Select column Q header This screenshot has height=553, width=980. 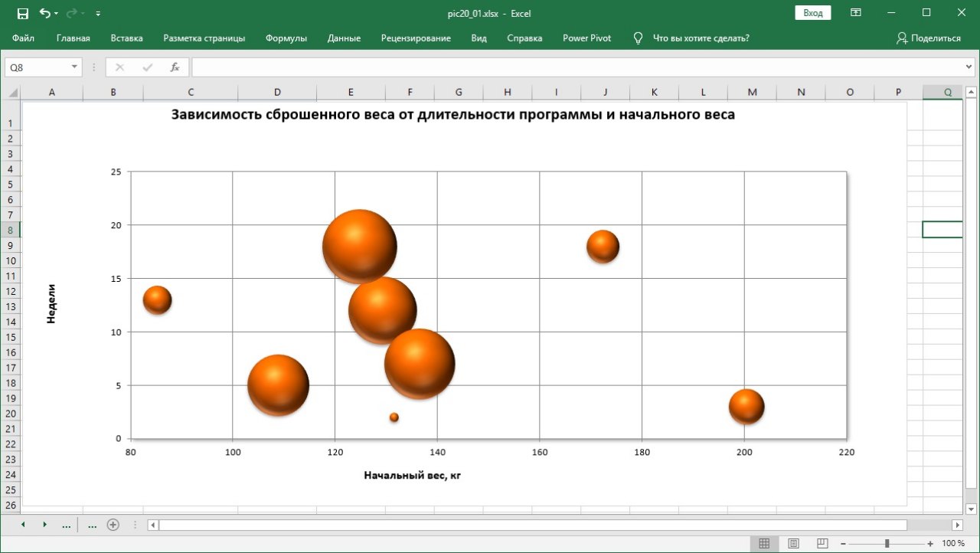[x=948, y=93]
